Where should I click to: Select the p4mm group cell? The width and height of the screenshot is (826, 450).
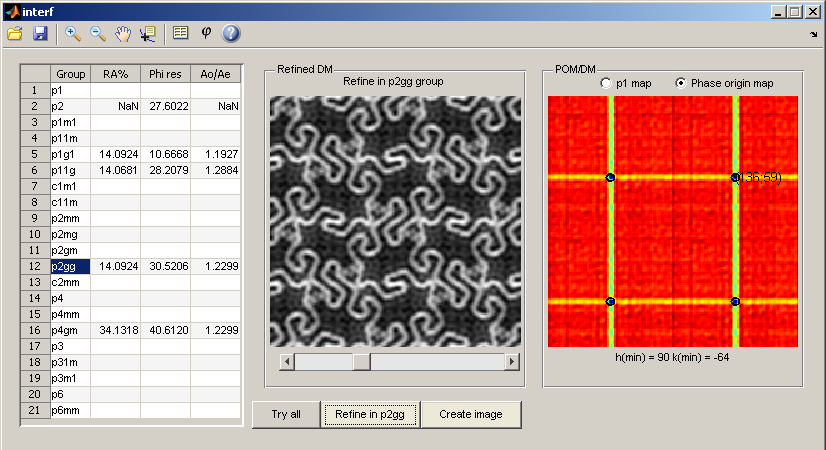point(70,314)
